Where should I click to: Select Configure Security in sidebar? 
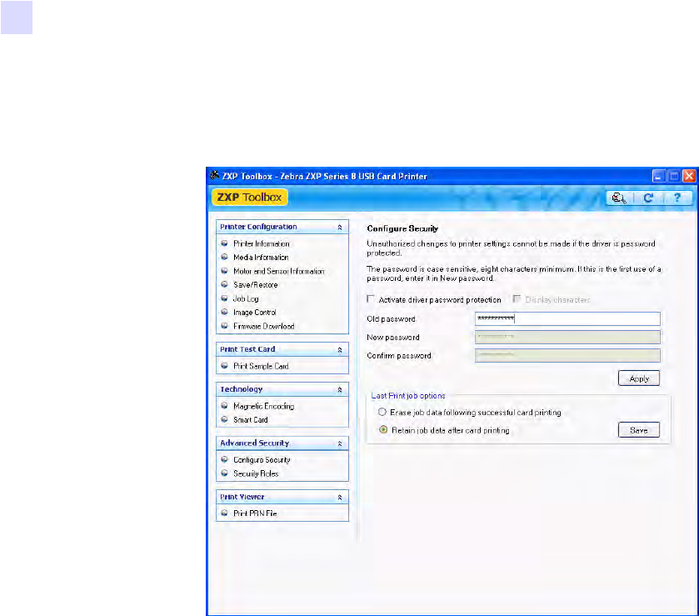[x=262, y=460]
